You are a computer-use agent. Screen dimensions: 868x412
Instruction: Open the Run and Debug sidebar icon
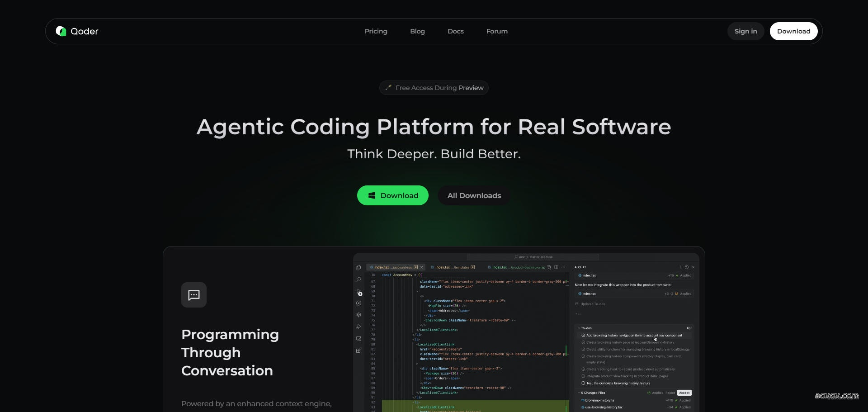click(359, 327)
